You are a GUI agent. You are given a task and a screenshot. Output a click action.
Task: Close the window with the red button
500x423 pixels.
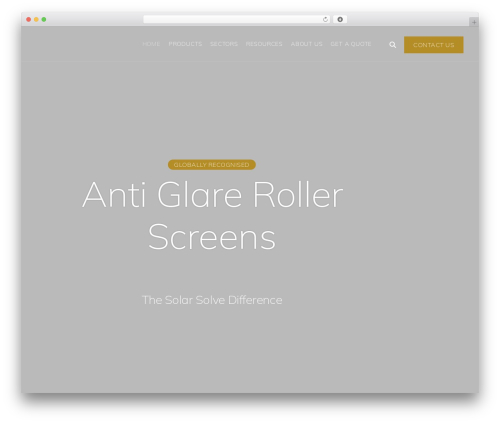coord(29,20)
